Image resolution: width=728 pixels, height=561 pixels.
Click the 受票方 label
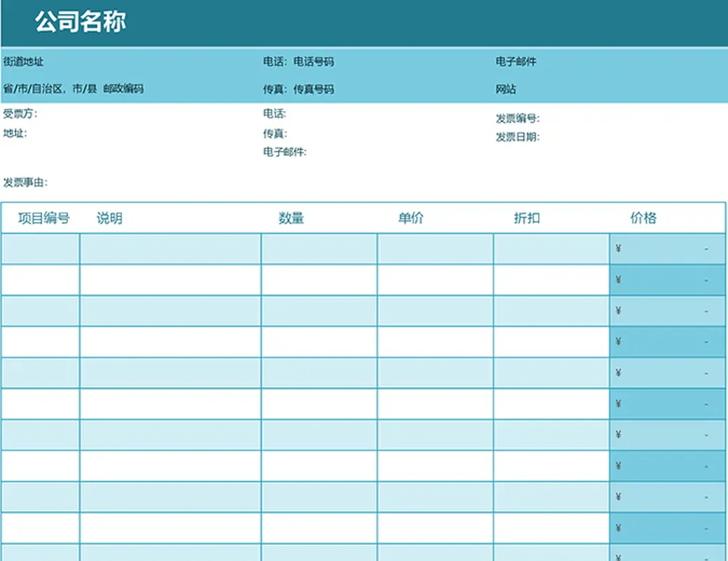click(20, 114)
